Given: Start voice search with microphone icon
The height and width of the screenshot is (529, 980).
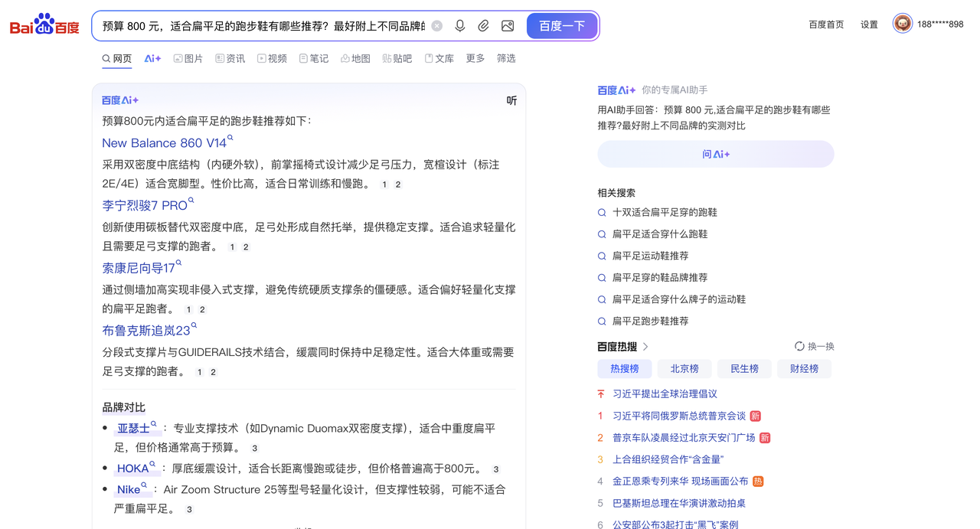Looking at the screenshot, I should (460, 26).
